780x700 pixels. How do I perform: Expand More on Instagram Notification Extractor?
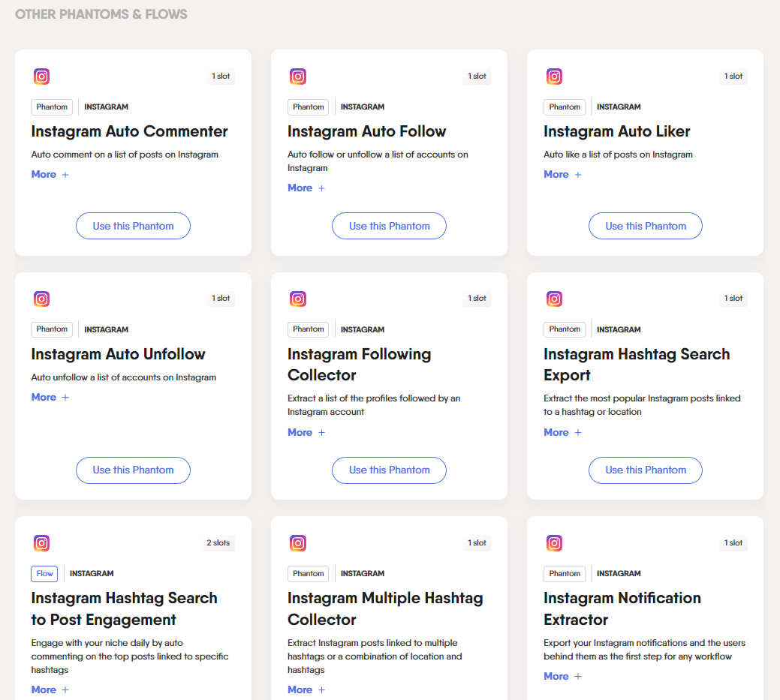click(x=562, y=676)
